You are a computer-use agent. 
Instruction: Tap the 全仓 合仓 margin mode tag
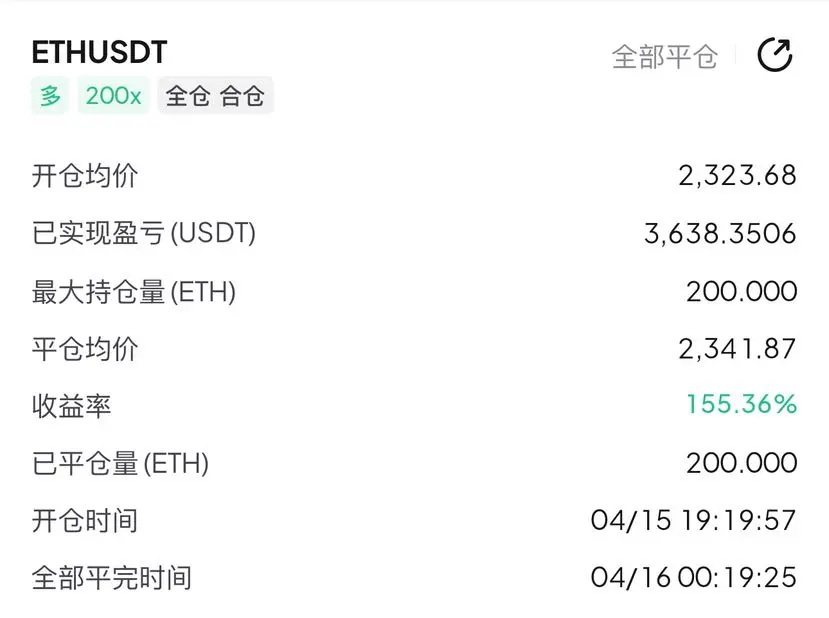pyautogui.click(x=215, y=96)
